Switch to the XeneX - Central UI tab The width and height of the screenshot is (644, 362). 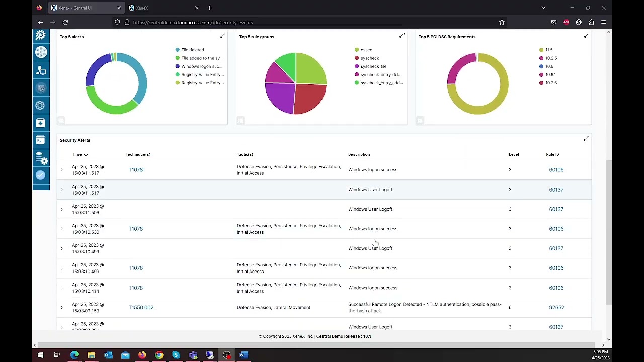[85, 8]
